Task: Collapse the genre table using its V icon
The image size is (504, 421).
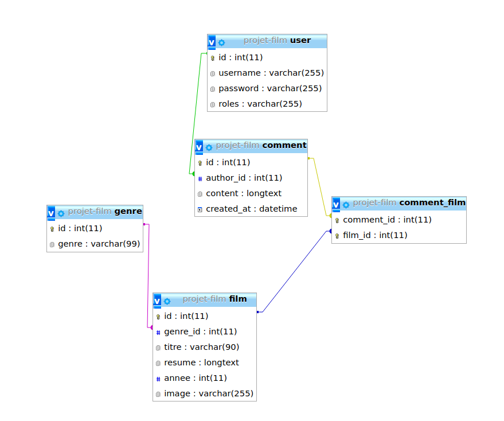Action: (50, 212)
